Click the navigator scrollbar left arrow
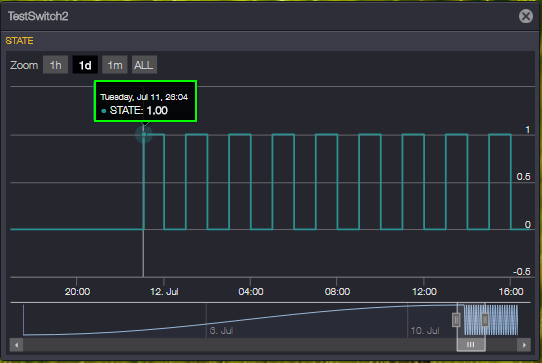The image size is (542, 363). click(16, 345)
